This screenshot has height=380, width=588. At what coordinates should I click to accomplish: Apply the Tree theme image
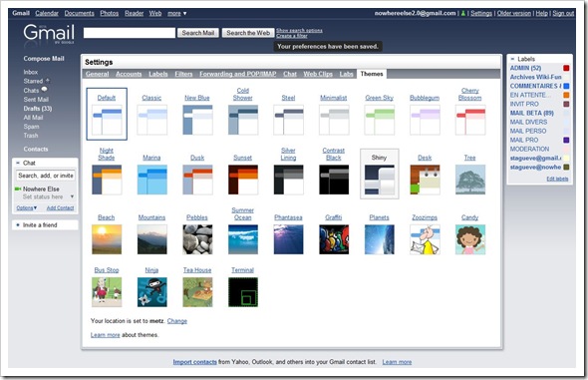pos(470,180)
